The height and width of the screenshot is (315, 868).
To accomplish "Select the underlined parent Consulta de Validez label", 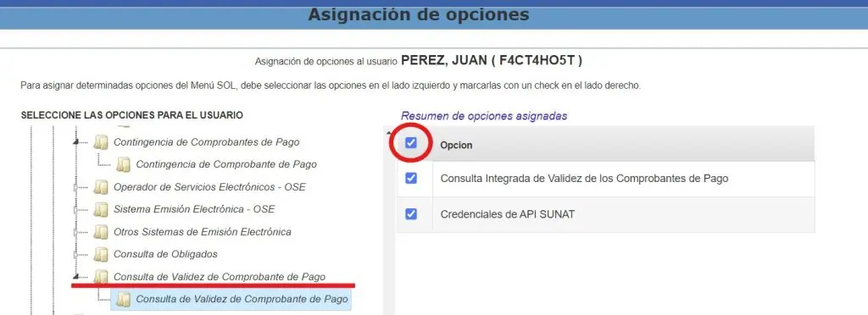I will (220, 276).
